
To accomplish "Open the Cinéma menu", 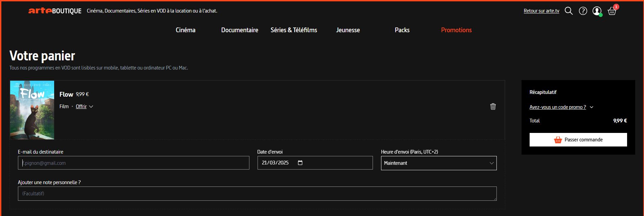I will 185,30.
